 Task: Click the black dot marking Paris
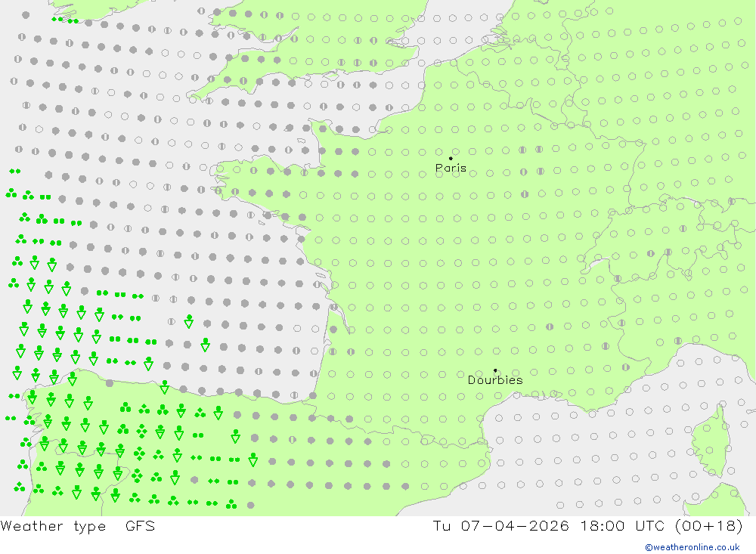click(x=451, y=158)
